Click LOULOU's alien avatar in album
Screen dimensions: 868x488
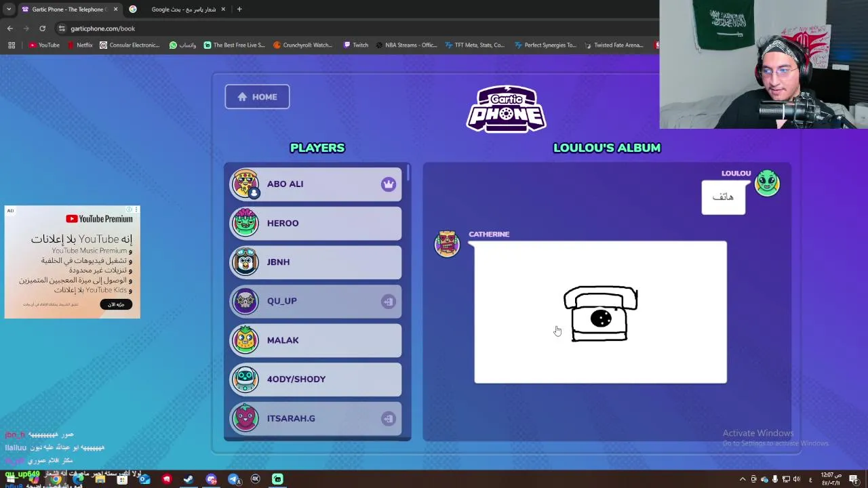[767, 183]
